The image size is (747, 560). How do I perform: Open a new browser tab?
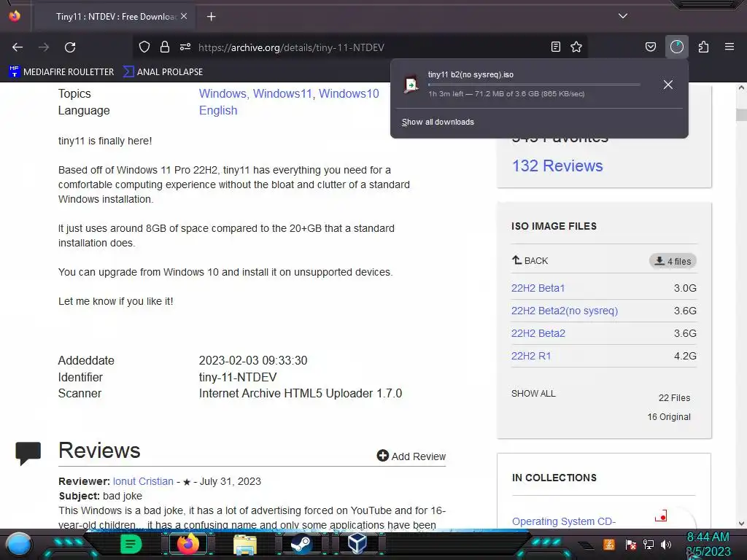211,17
